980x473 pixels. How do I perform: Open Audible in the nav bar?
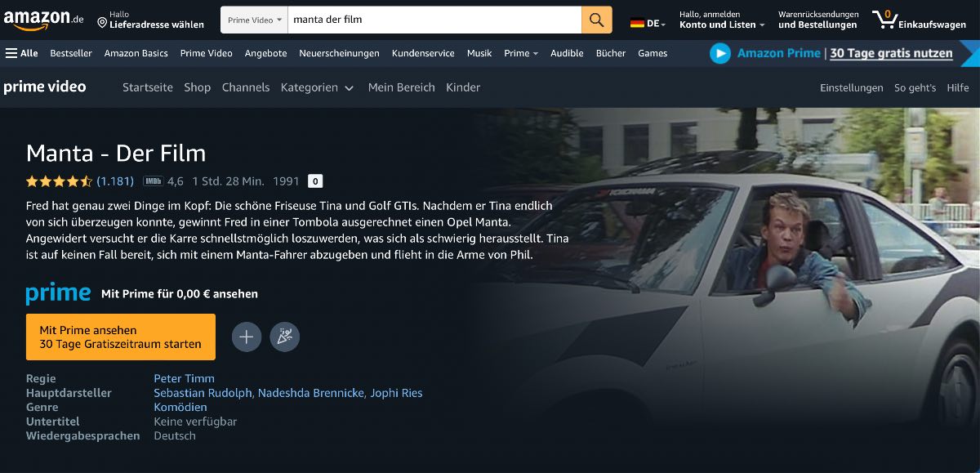(567, 53)
